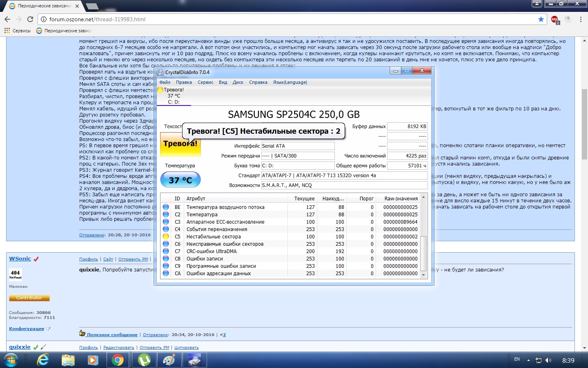Click the browser back arrow
588x368 pixels.
(7, 19)
